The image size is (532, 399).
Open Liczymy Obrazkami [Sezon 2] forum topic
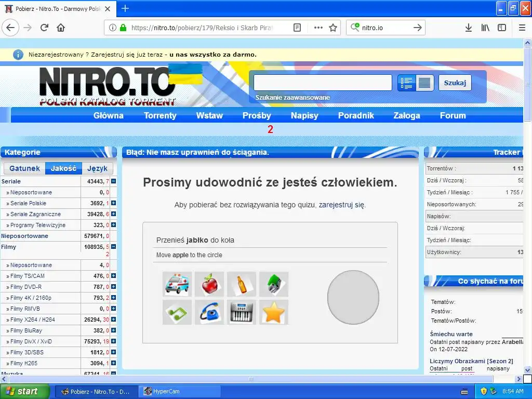471,361
